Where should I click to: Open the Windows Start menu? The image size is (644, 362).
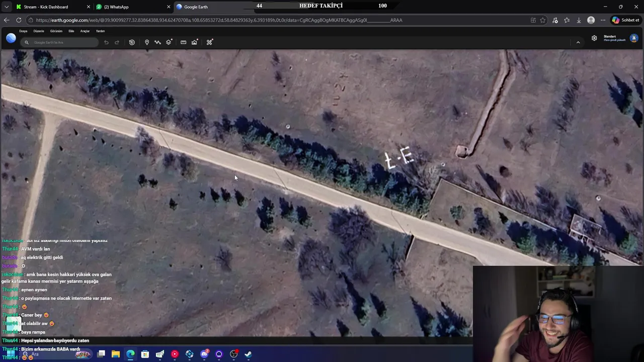[11, 354]
